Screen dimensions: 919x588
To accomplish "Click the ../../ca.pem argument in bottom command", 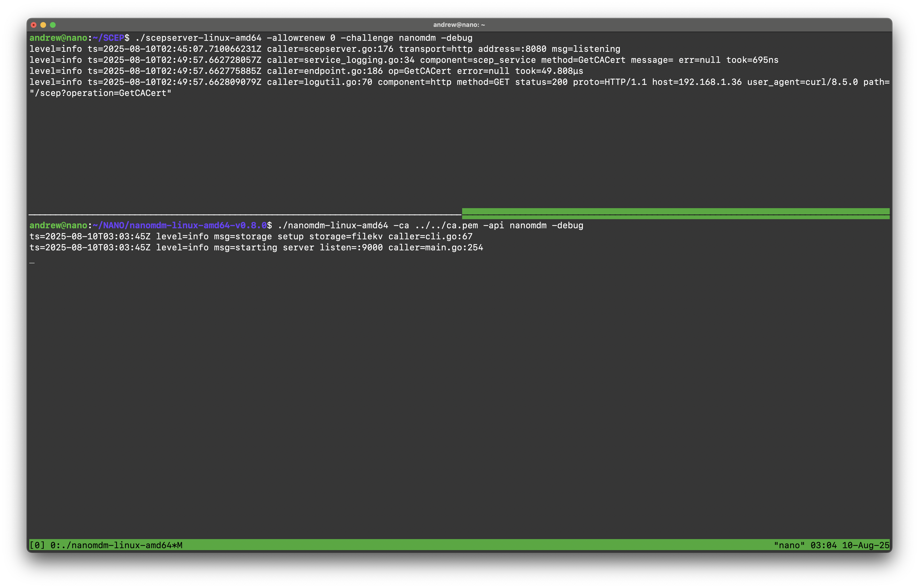I will (446, 226).
